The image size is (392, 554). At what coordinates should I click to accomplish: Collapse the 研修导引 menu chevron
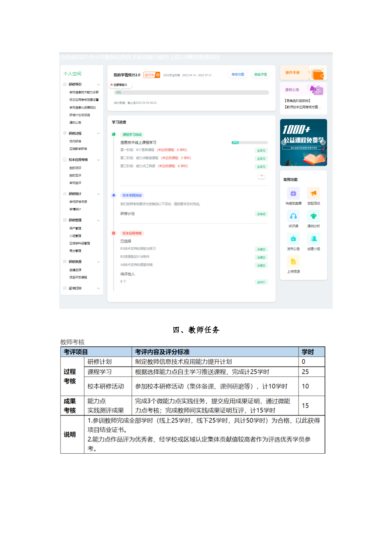(98, 85)
